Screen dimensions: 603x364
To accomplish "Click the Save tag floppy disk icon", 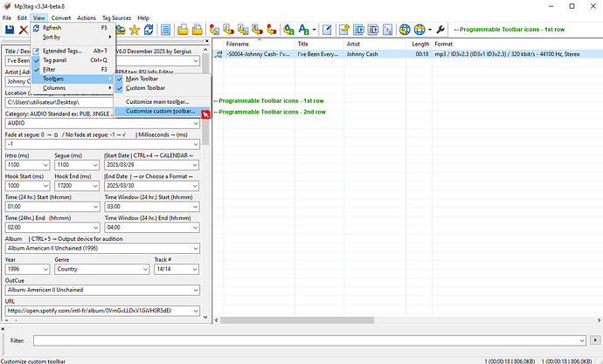I will point(10,30).
